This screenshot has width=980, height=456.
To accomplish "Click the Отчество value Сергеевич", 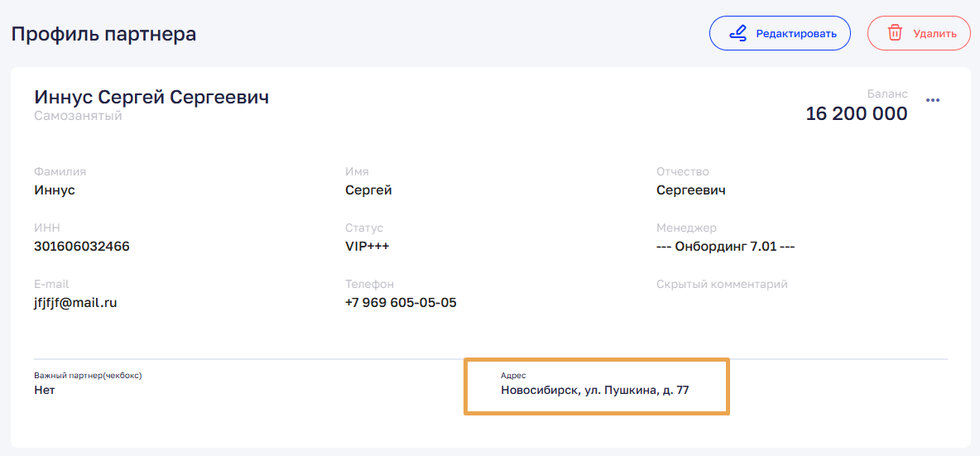I will [690, 190].
